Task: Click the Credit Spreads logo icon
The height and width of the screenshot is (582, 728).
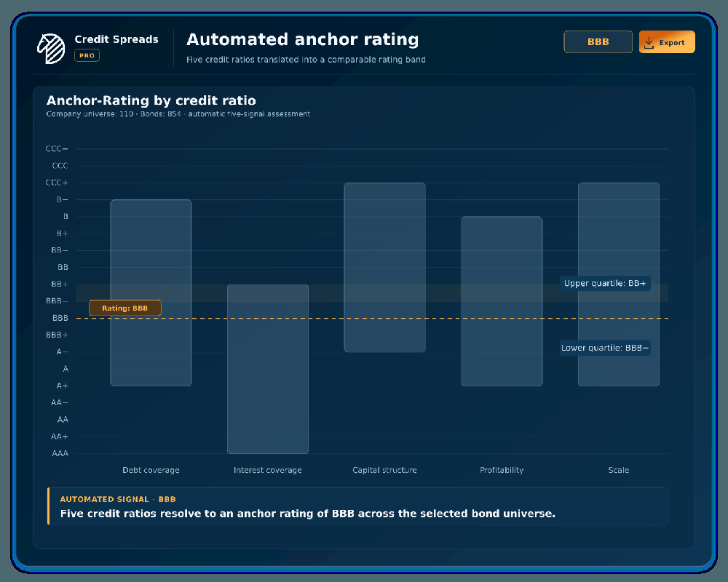Action: (x=51, y=48)
